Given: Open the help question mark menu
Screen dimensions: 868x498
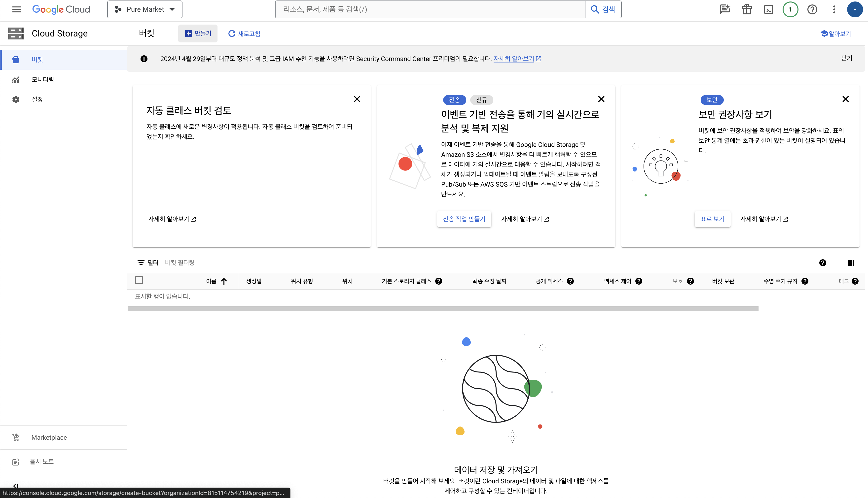Looking at the screenshot, I should click(812, 9).
